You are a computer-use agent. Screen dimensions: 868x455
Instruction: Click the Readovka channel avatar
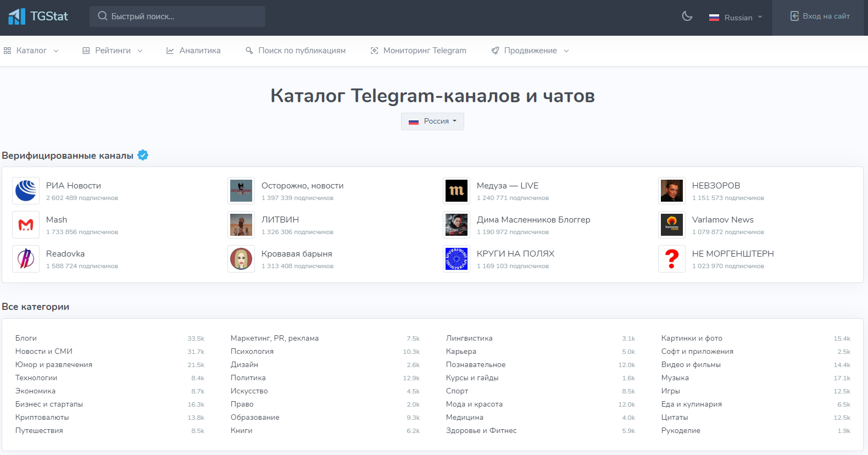[26, 259]
